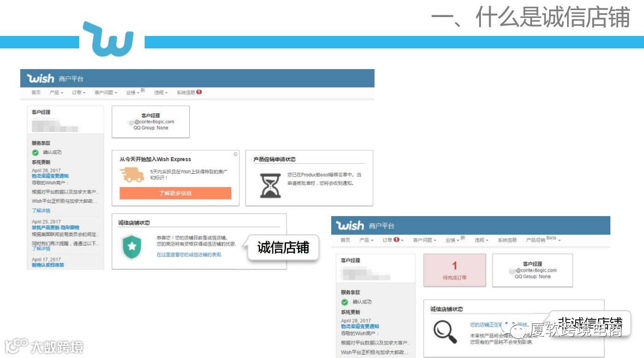Open the 待完成订单 pending orders card
This screenshot has height=358, width=644.
tap(455, 270)
